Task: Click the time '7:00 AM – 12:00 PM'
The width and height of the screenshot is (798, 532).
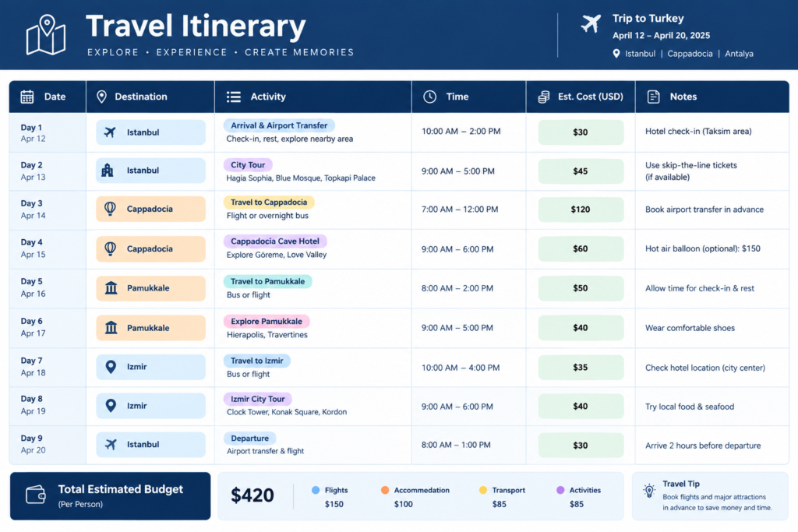Action: click(460, 210)
